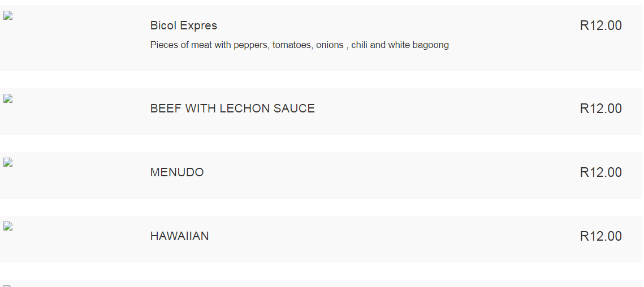Click the missing image thumbnail next to Hawaiian
This screenshot has height=287, width=644.
[8, 226]
